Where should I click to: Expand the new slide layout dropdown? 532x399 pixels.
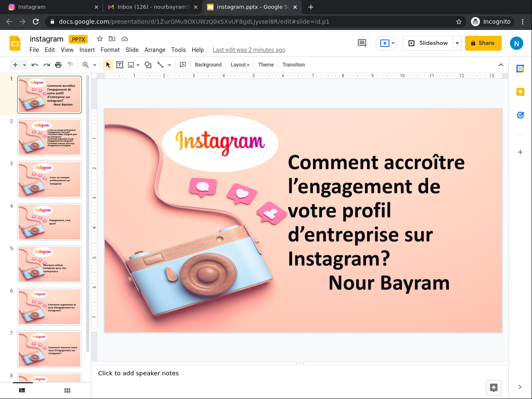25,65
